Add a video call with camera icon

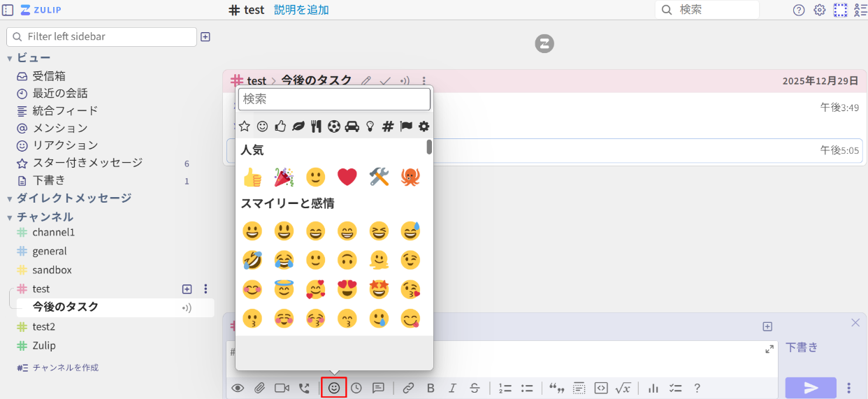(x=282, y=388)
